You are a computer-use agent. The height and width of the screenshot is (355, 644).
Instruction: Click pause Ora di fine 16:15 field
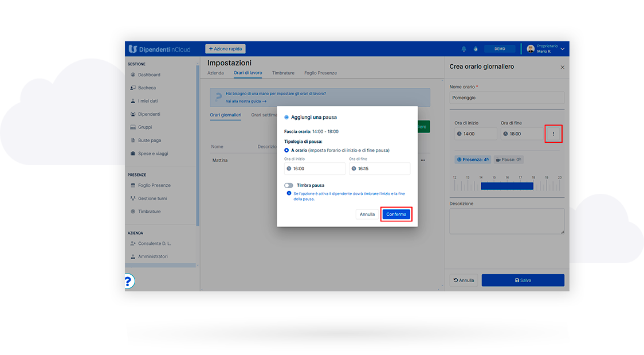click(x=379, y=169)
